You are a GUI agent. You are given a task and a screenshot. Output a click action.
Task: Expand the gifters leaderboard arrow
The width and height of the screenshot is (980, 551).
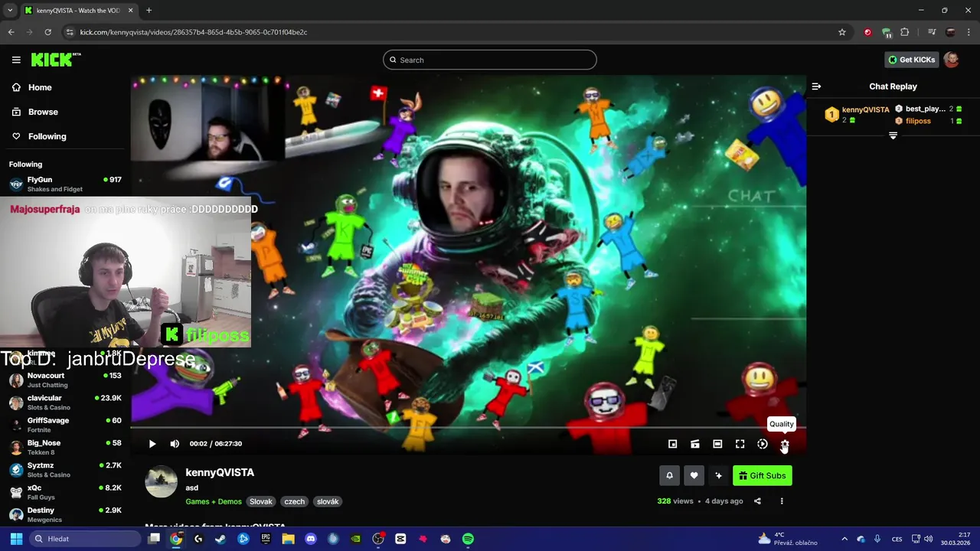pyautogui.click(x=893, y=135)
